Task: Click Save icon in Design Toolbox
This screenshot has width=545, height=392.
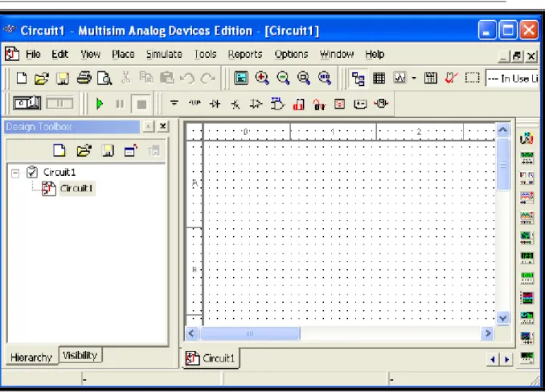Action: click(x=108, y=151)
